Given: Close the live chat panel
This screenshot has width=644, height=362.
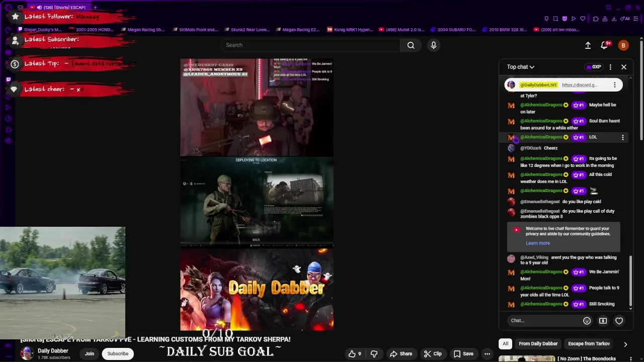Looking at the screenshot, I should pyautogui.click(x=624, y=67).
